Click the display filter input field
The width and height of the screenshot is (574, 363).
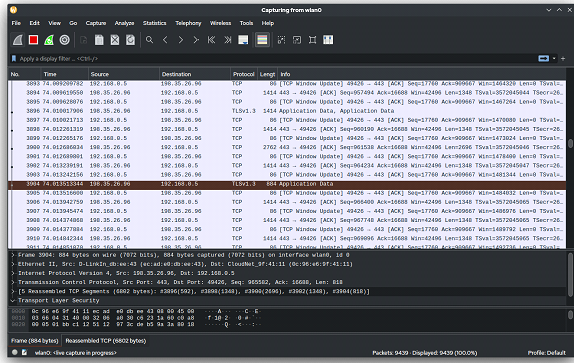(x=277, y=59)
